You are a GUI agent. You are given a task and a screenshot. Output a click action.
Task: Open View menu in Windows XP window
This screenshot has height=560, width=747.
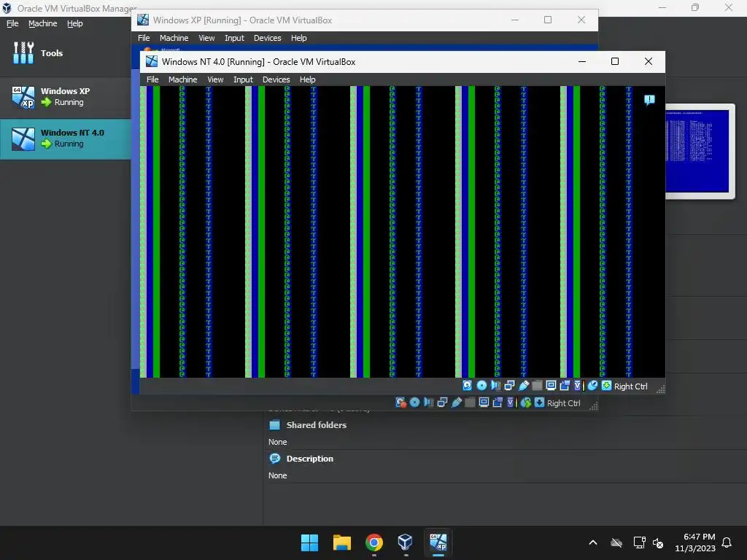(x=206, y=38)
